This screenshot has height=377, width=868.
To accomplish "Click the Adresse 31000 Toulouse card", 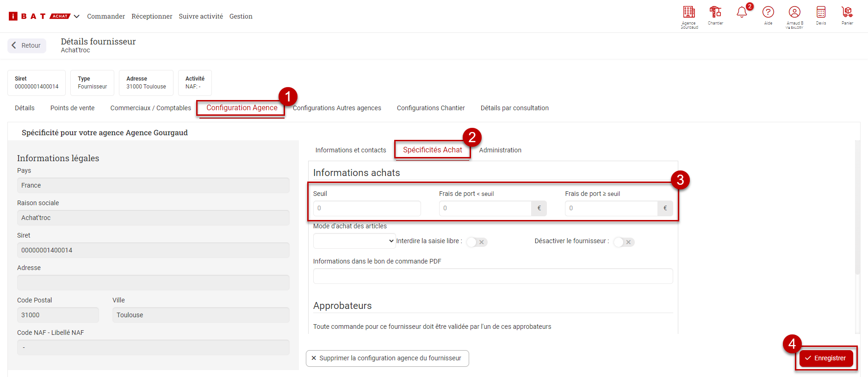I will 146,83.
